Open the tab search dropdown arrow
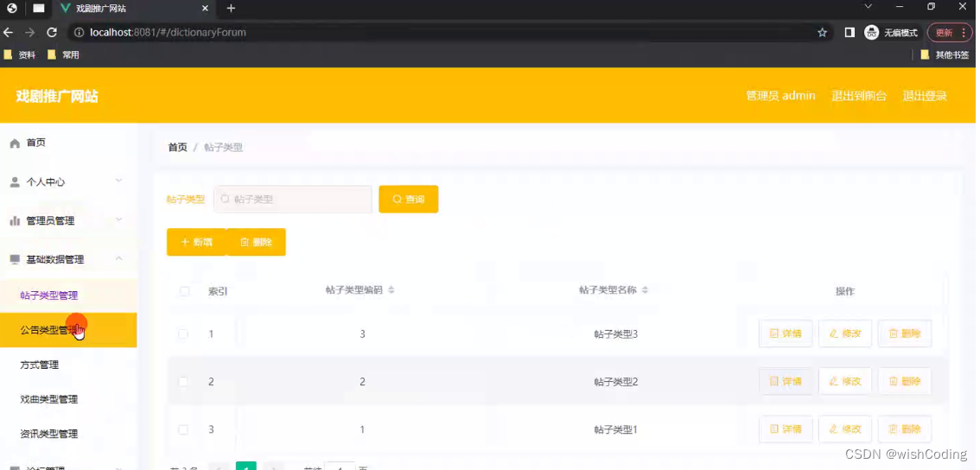 click(x=868, y=7)
